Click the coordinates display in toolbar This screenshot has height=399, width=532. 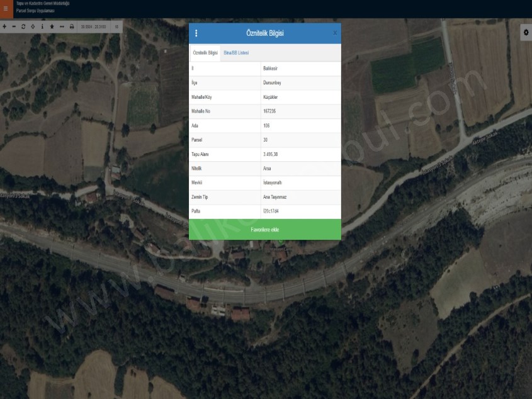tap(93, 27)
